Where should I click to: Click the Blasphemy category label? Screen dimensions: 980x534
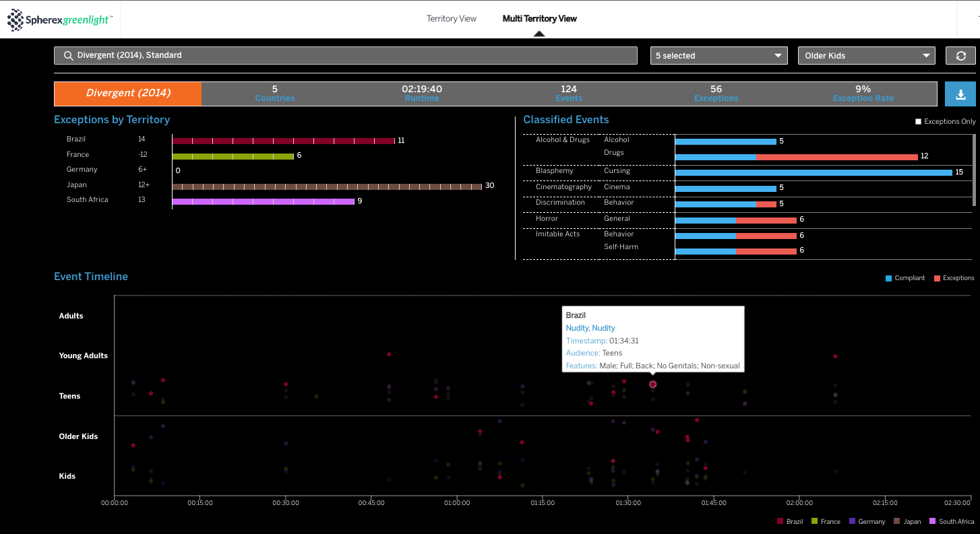[x=555, y=171]
